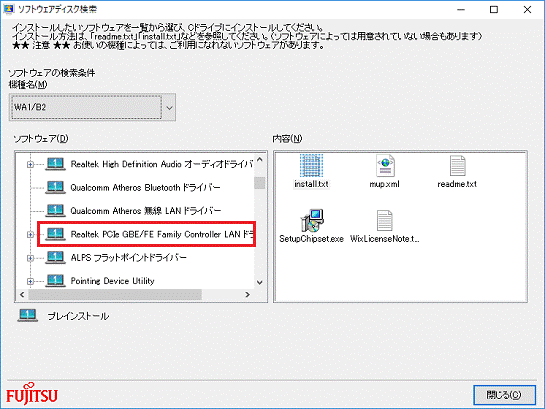Open the 機種名 dropdown arrow
The image size is (545, 409).
point(169,107)
